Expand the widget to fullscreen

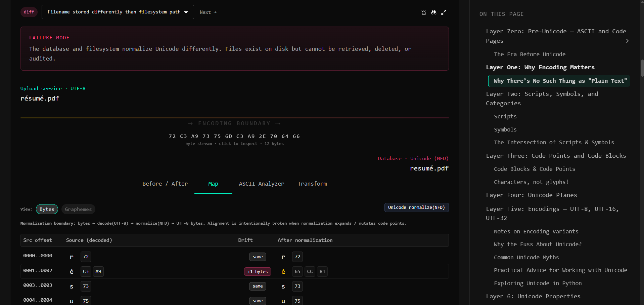(x=444, y=12)
